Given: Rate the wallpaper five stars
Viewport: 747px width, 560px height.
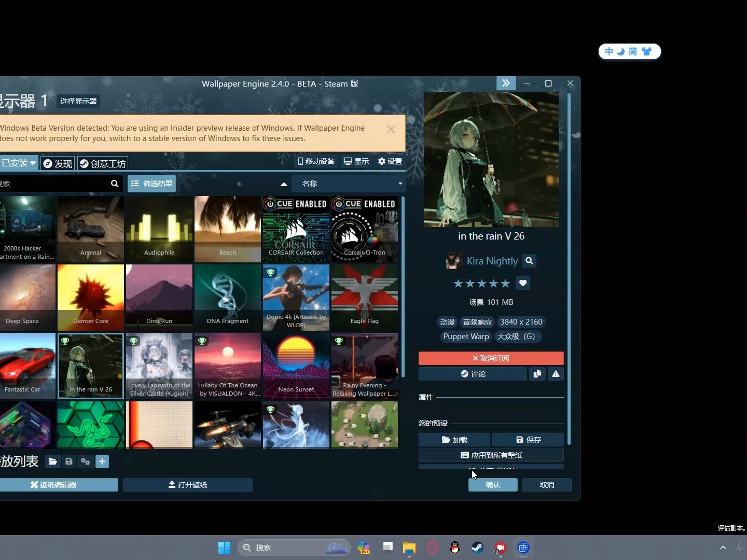Looking at the screenshot, I should tap(506, 283).
